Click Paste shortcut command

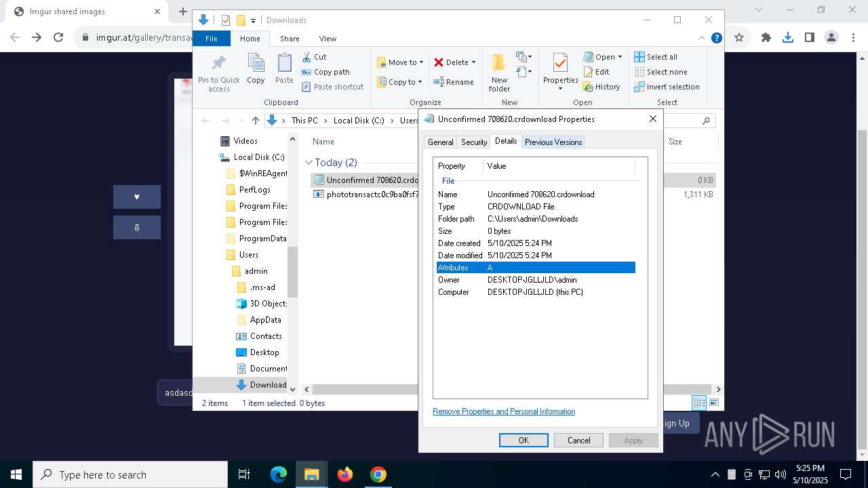[x=332, y=87]
